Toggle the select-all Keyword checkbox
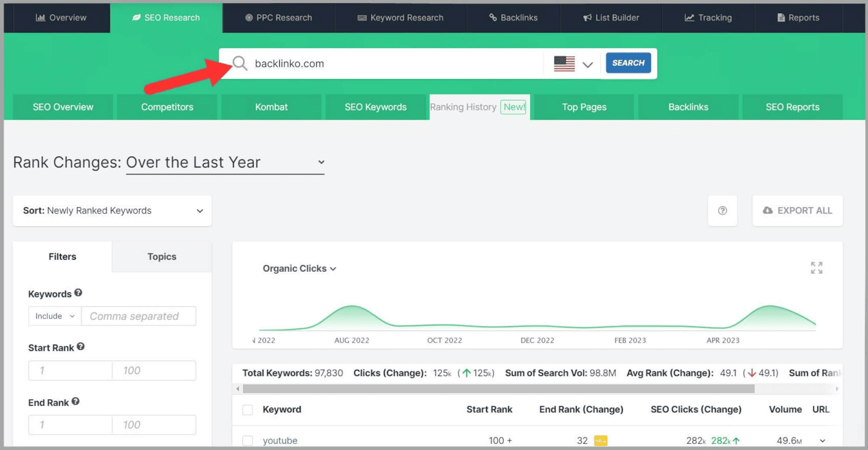The width and height of the screenshot is (868, 450). click(x=247, y=410)
